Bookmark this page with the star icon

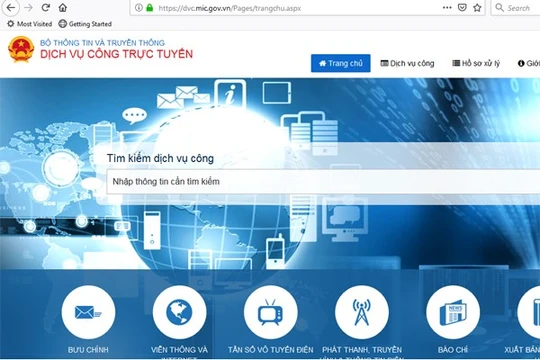click(477, 8)
